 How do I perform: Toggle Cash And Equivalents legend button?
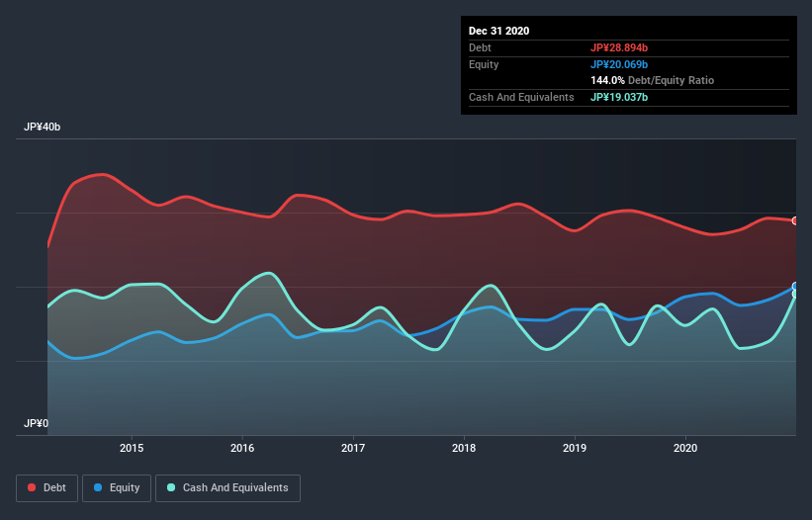[227, 488]
